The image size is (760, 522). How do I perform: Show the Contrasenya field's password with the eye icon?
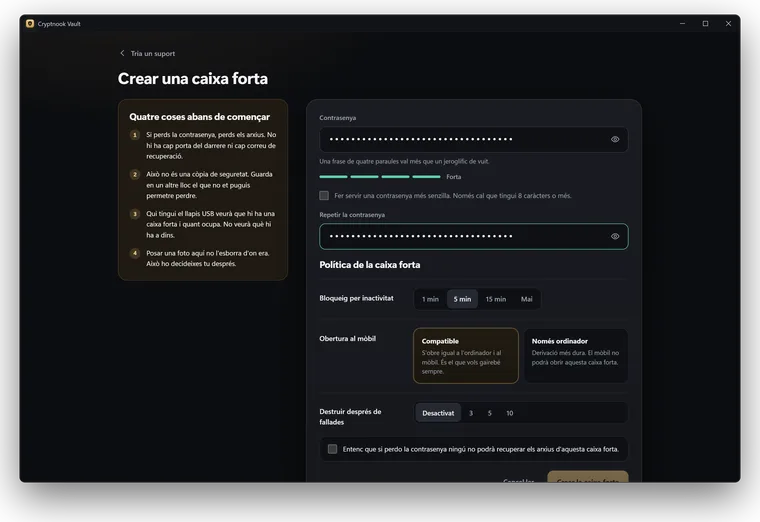point(615,140)
